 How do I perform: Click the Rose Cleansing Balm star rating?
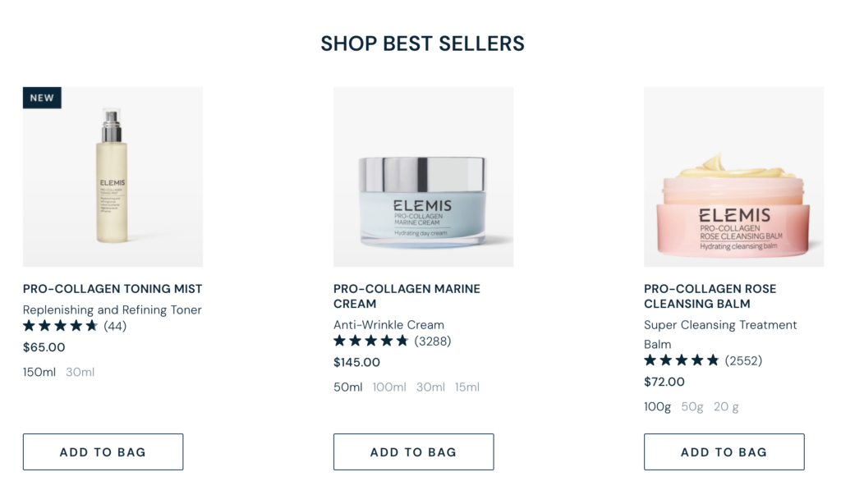[682, 360]
